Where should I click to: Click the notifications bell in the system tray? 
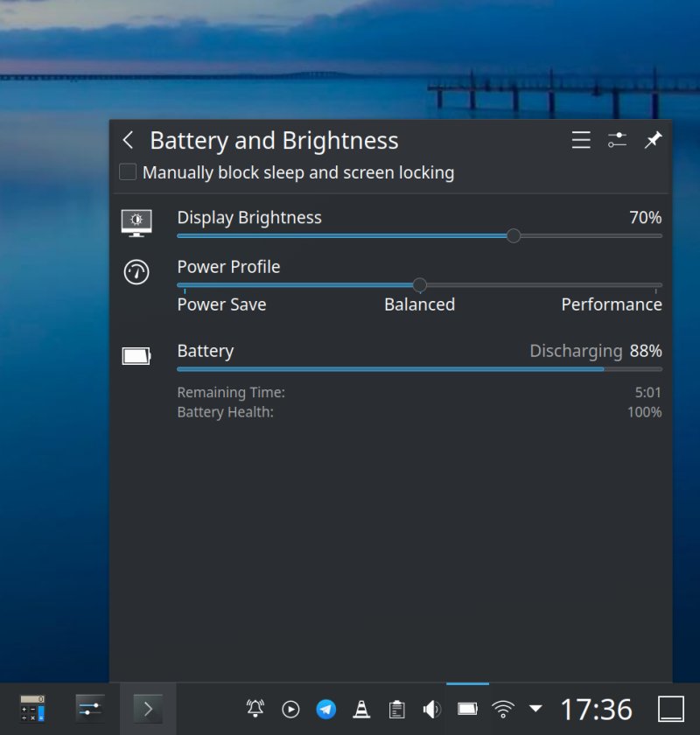255,709
